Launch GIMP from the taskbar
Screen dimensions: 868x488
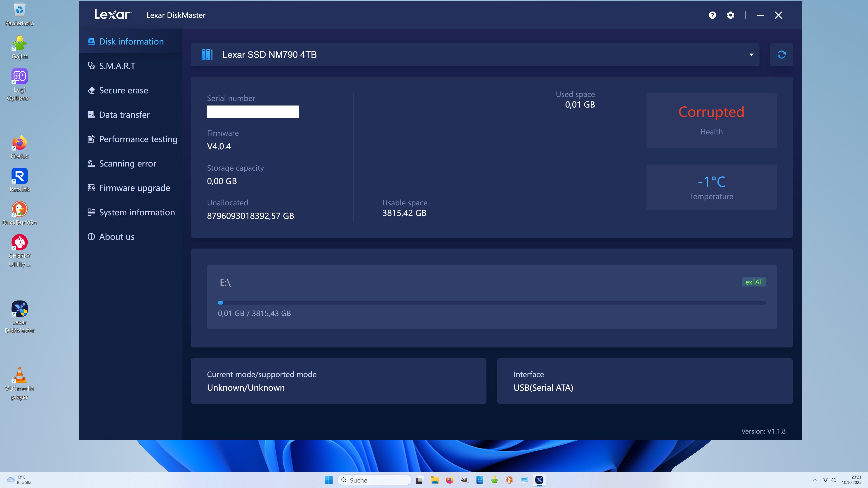(465, 480)
